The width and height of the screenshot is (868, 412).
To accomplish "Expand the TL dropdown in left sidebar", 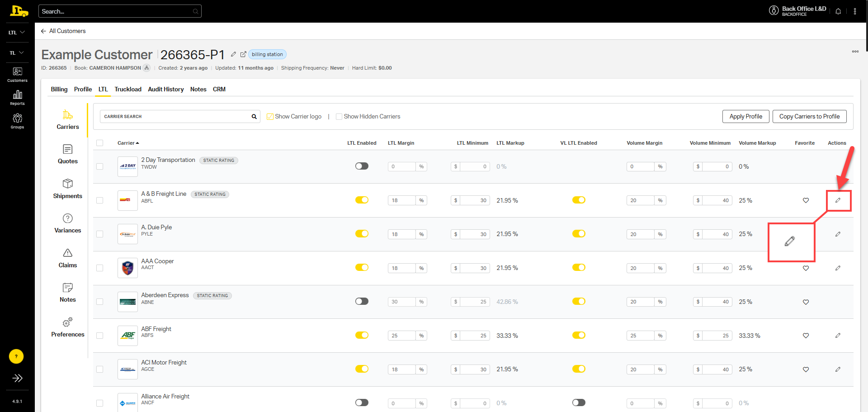I will 17,53.
